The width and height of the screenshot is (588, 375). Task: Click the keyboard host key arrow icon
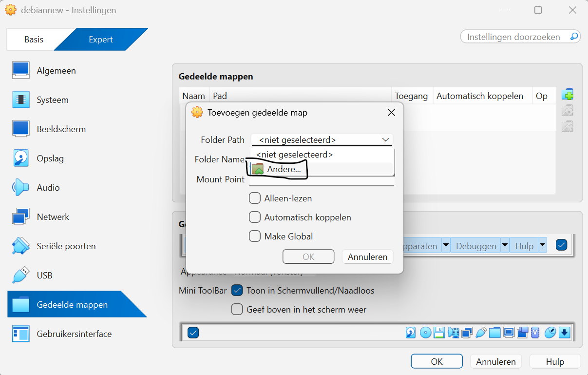tap(564, 333)
